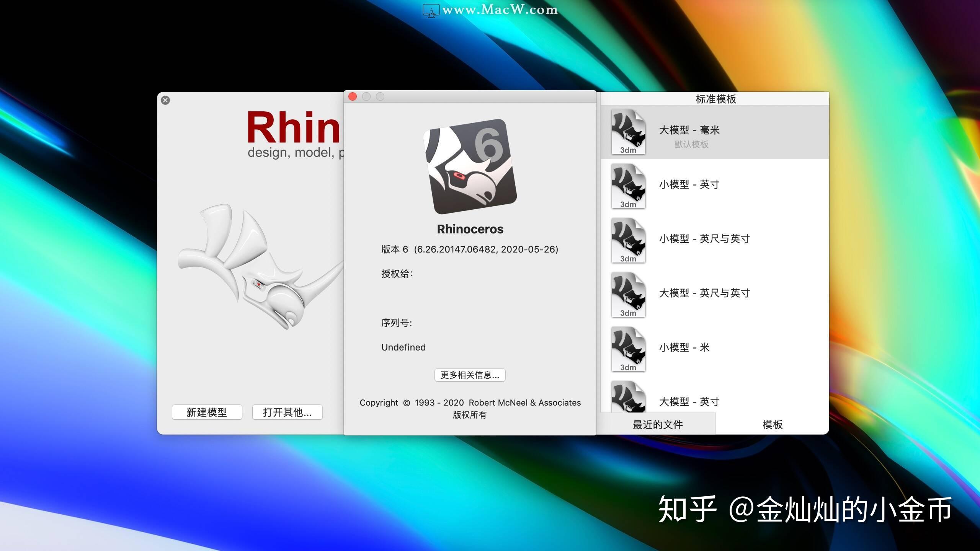
Task: Click the 3dm icon next to 大模型 - 英尺与英寸
Action: point(628,296)
